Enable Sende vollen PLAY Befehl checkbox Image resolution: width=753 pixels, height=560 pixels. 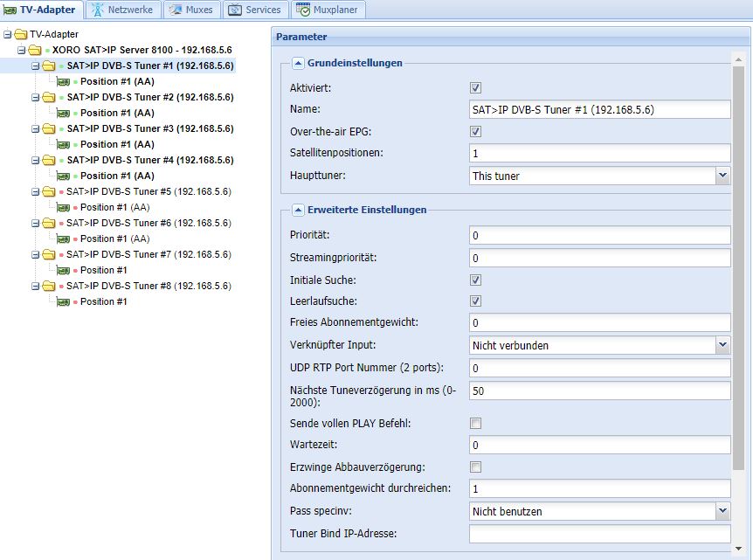[475, 423]
